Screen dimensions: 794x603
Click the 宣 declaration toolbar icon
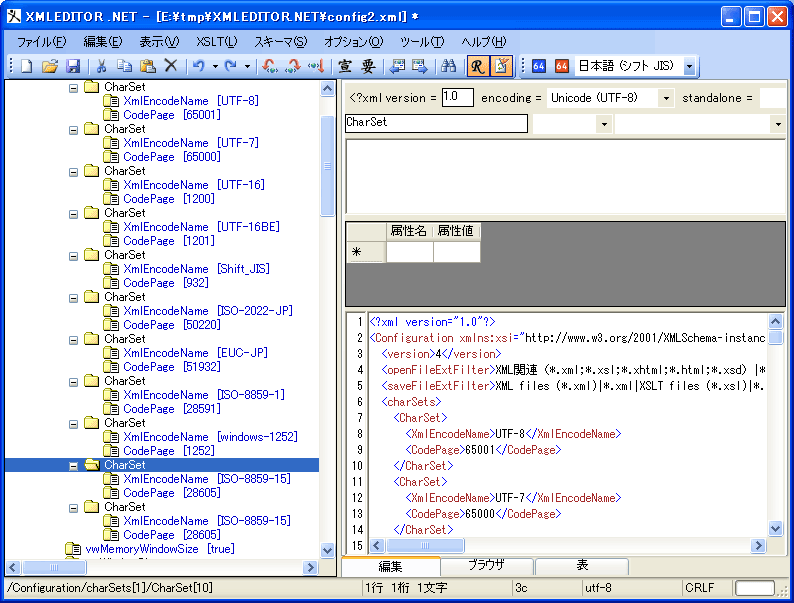(x=345, y=66)
